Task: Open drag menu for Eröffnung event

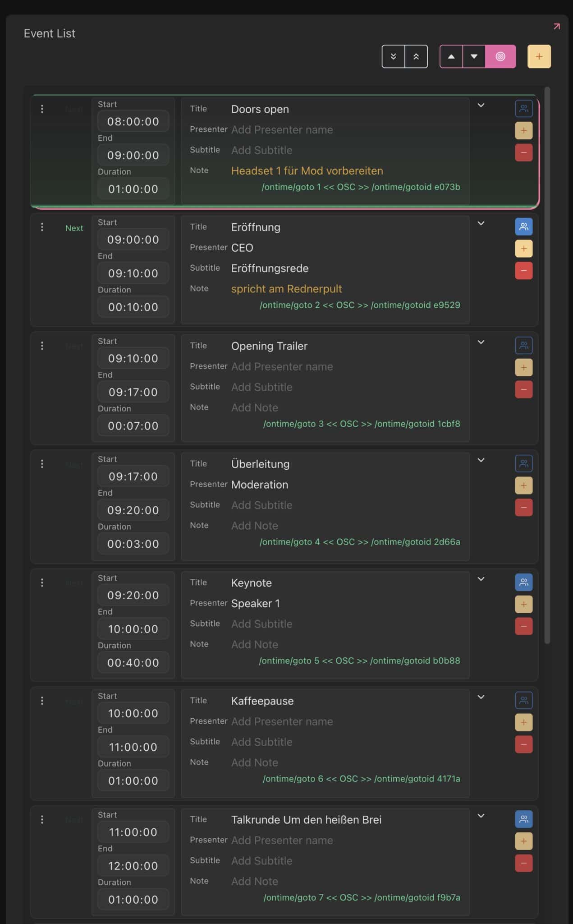Action: [42, 227]
